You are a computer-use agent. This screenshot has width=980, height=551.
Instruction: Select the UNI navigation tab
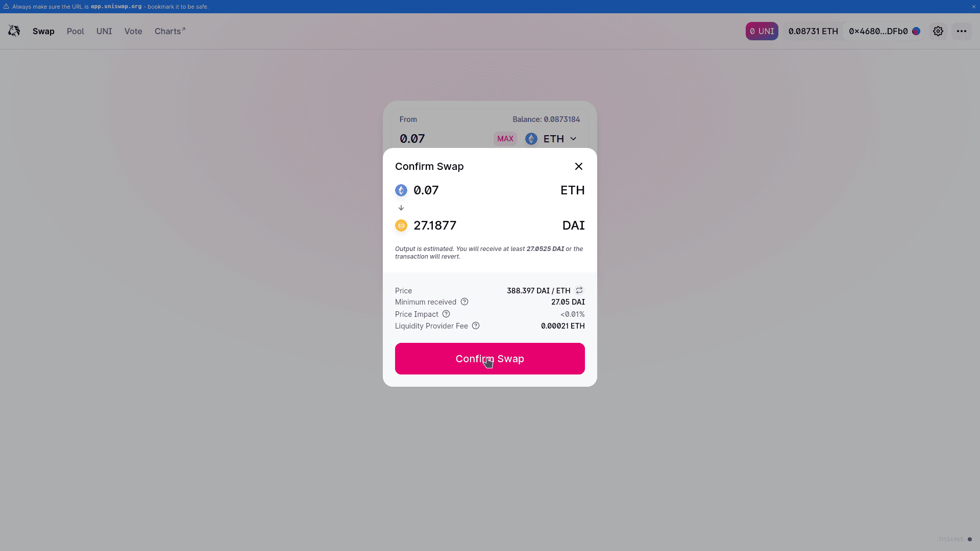tap(104, 31)
